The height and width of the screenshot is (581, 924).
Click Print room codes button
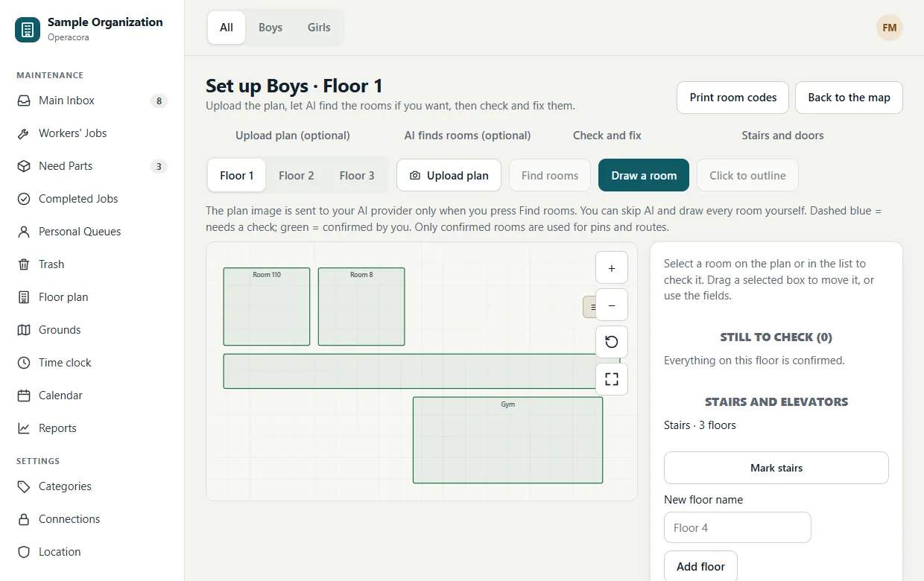[x=733, y=98]
